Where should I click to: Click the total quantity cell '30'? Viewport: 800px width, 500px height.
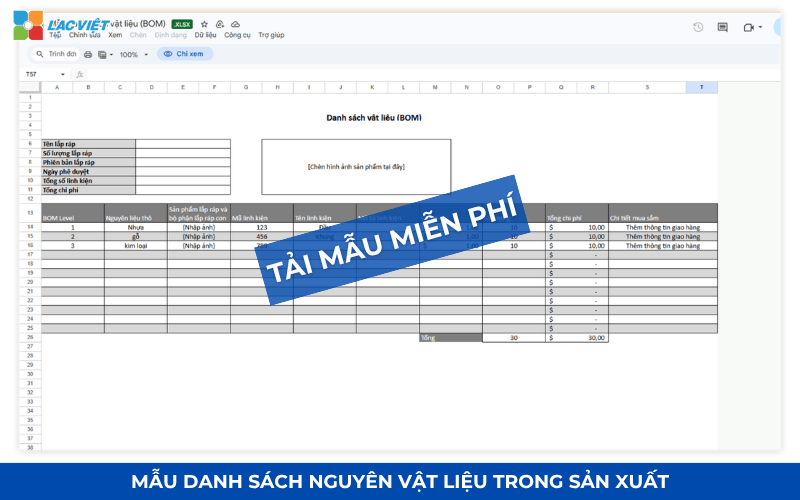514,338
